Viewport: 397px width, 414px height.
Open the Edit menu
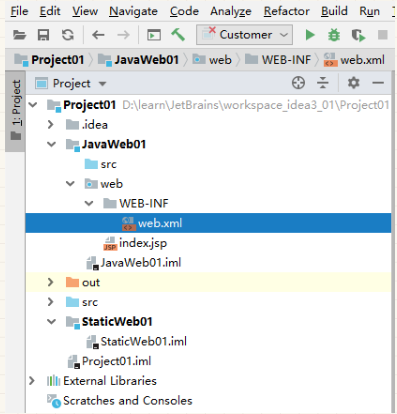pyautogui.click(x=50, y=11)
